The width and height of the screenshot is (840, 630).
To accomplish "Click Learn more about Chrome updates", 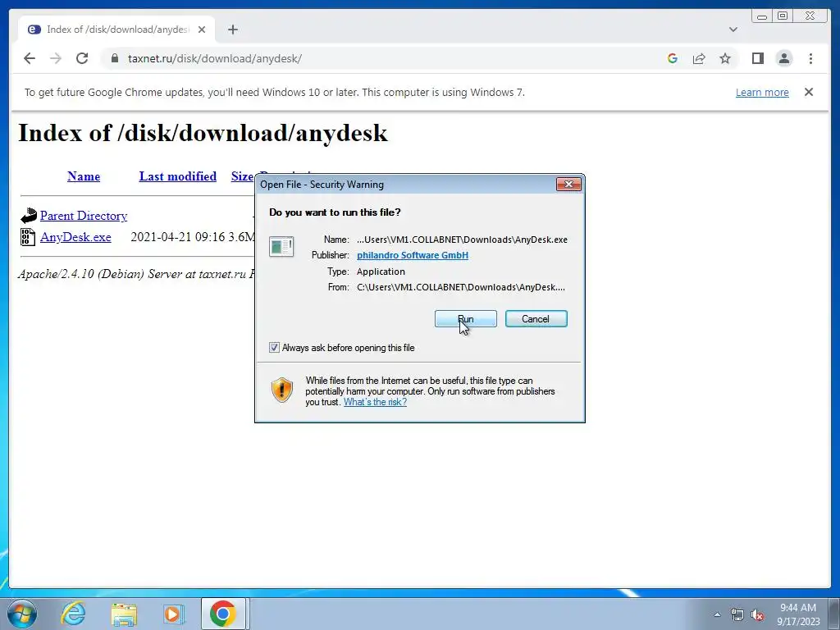I will click(x=762, y=92).
